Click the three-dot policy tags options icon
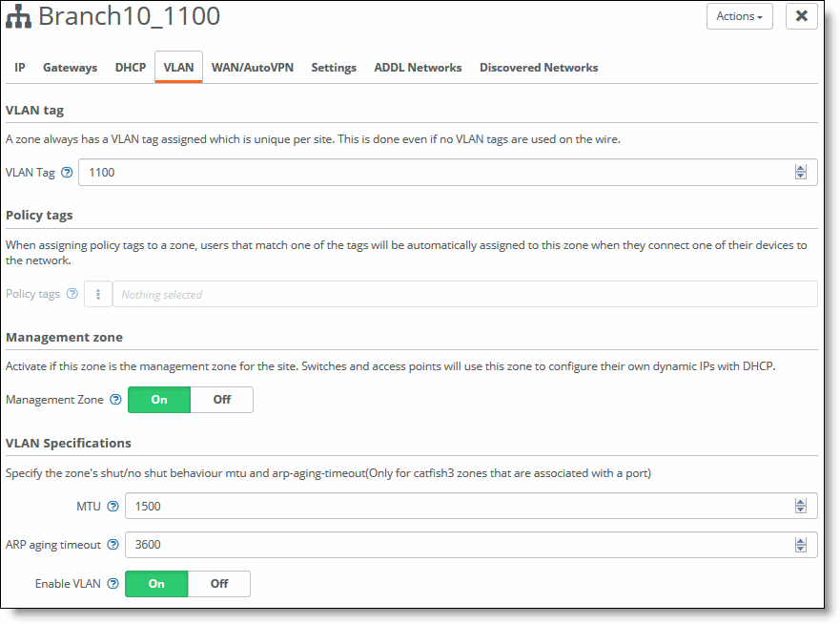The image size is (840, 624). pos(98,294)
